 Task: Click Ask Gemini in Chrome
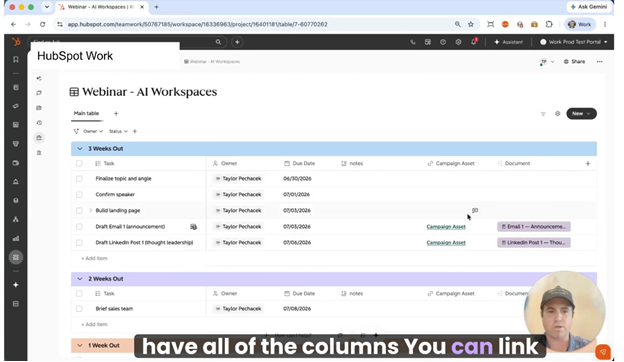[589, 7]
